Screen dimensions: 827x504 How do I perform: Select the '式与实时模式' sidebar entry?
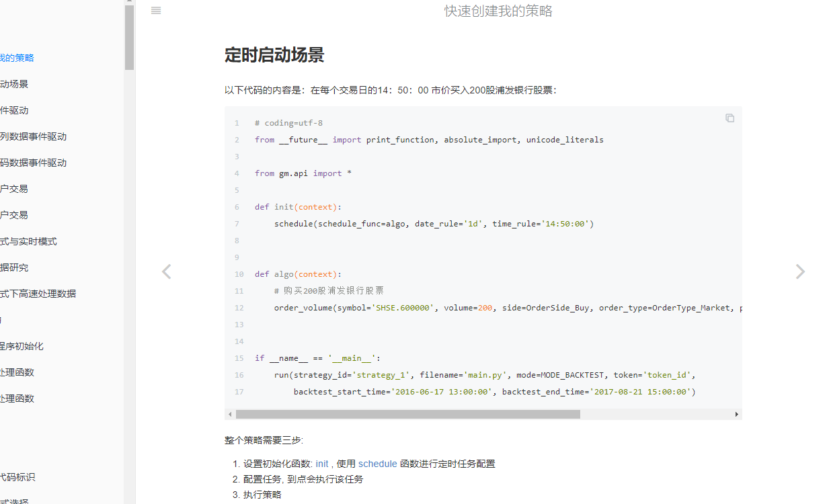[28, 241]
